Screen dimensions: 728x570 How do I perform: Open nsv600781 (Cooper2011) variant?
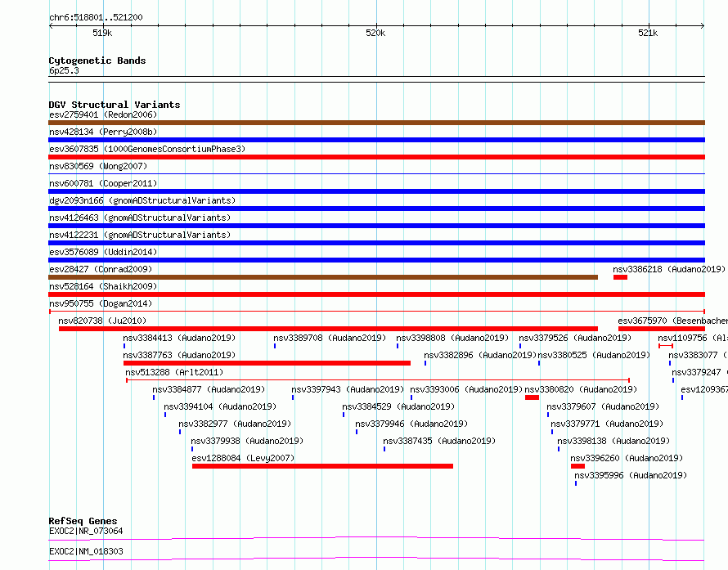(103, 183)
